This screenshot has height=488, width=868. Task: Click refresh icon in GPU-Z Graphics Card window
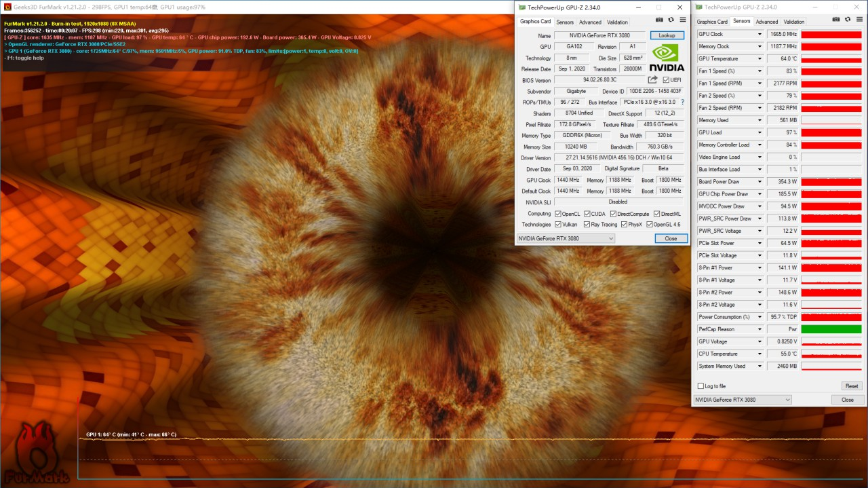(x=671, y=20)
